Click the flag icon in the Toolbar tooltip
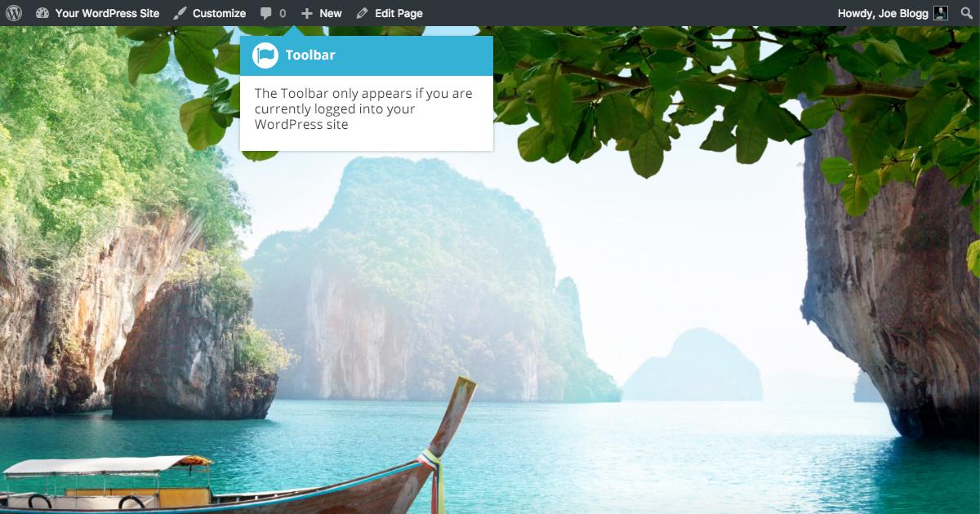The image size is (980, 514). click(265, 55)
